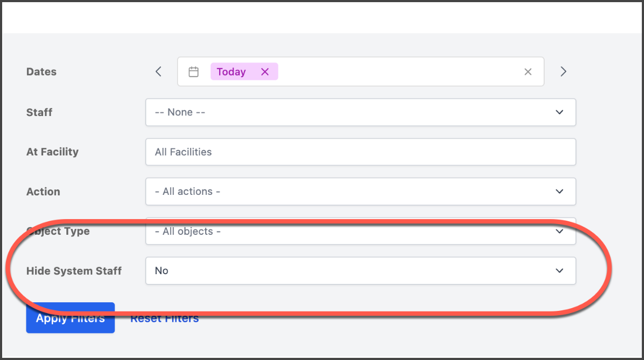Click the All Facilities input field
Image resolution: width=644 pixels, height=360 pixels.
coord(361,152)
